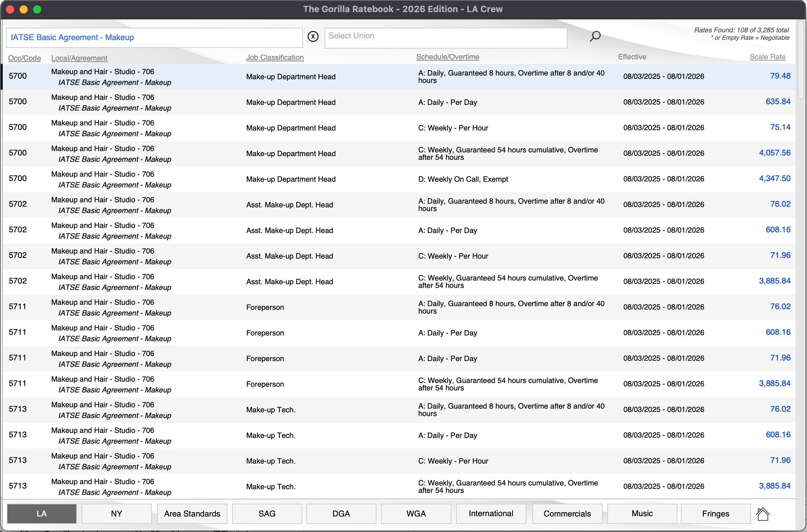Screen dimensions: 807x532
Task: Go home via the house icon
Action: [762, 514]
